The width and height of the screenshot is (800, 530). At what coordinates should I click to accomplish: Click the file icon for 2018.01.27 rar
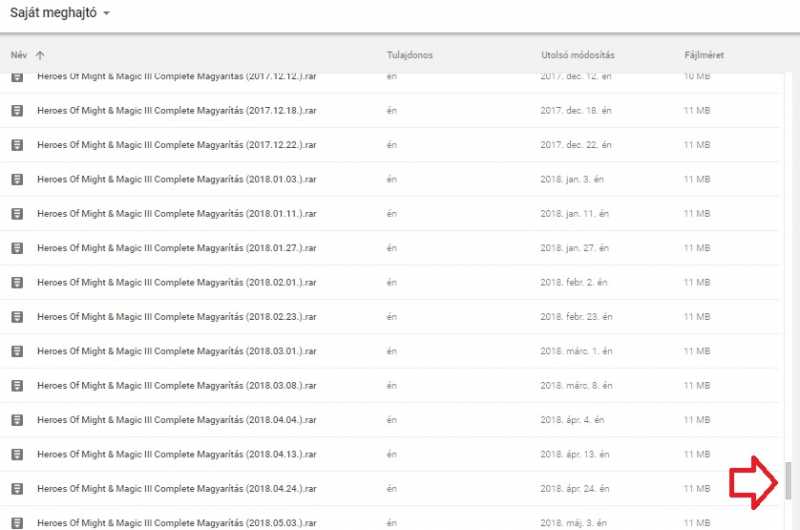point(17,248)
